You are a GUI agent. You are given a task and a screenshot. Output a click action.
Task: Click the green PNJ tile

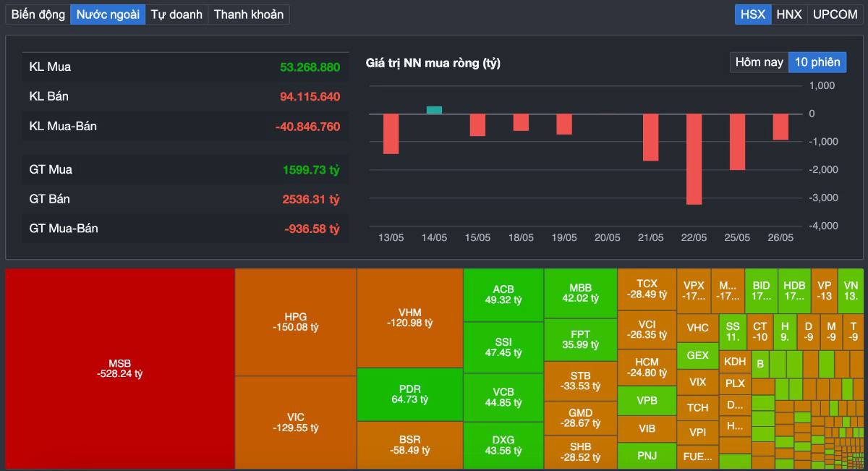[x=647, y=456]
